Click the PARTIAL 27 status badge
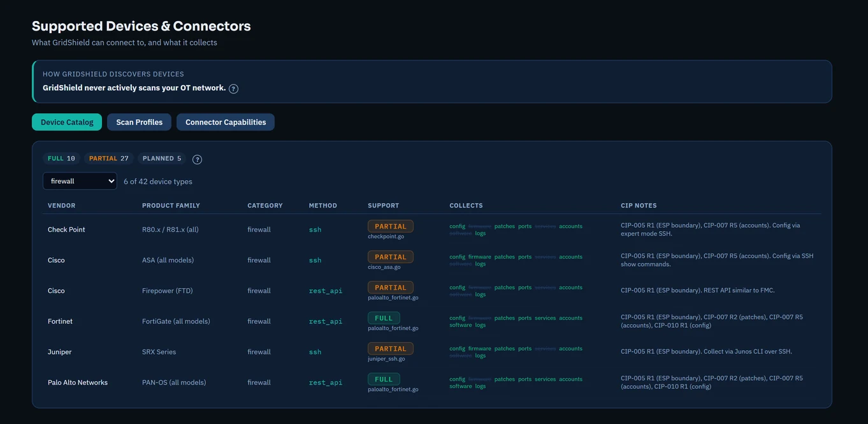 pyautogui.click(x=108, y=159)
